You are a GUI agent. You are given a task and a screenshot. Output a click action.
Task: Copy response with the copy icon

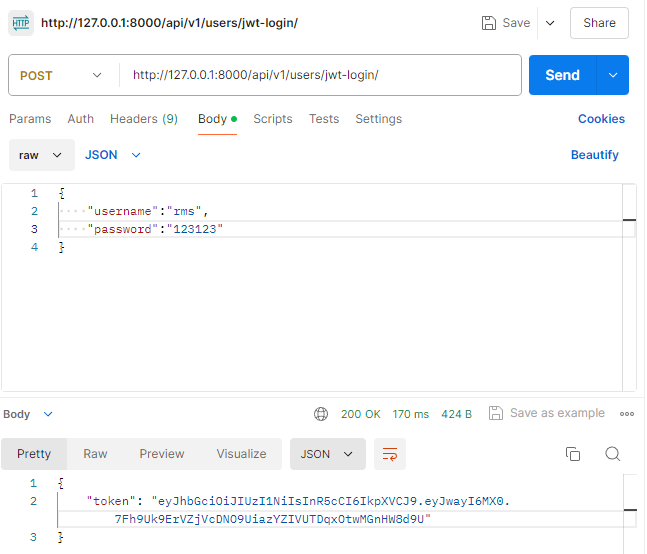573,454
